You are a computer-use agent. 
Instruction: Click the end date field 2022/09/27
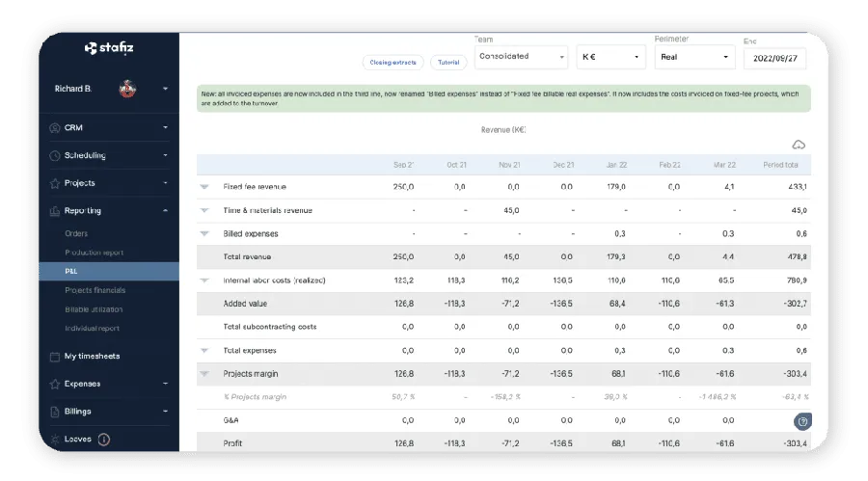[x=774, y=58]
